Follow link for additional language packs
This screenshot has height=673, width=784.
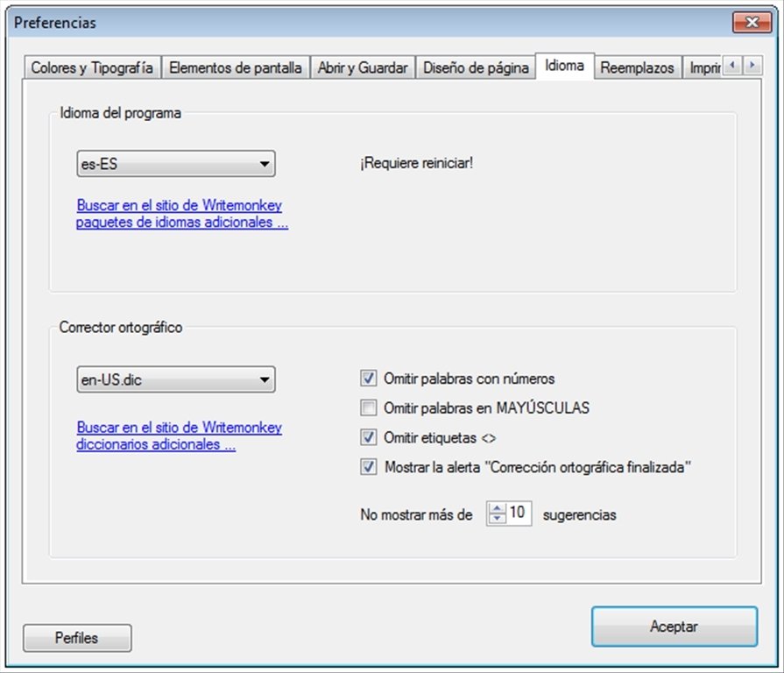coord(182,214)
